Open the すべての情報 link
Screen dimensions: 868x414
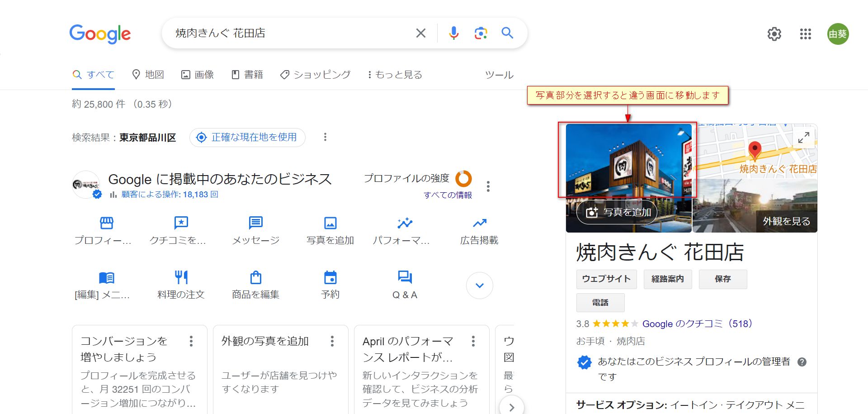pos(448,195)
